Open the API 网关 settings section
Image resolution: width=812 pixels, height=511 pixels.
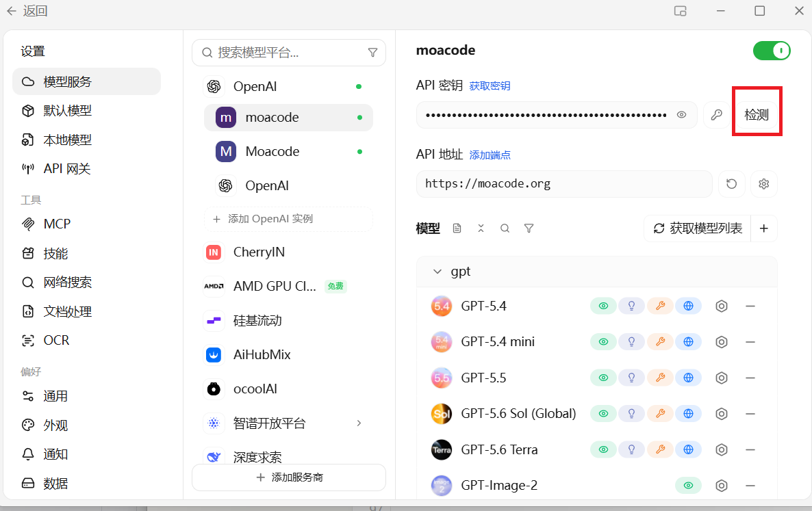86,168
